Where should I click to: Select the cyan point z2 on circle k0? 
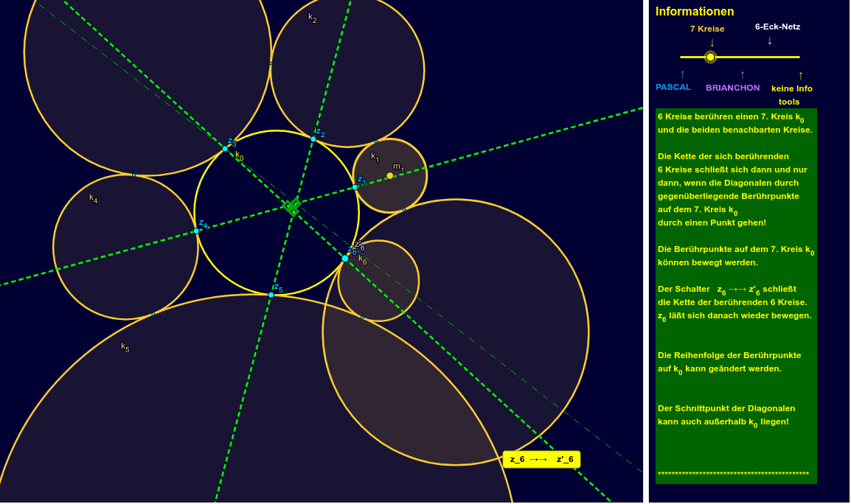[x=313, y=139]
